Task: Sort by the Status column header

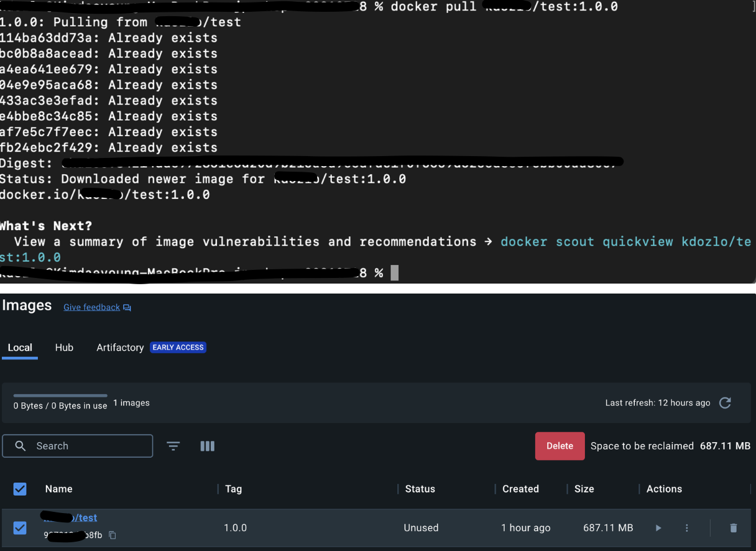Action: pos(420,489)
